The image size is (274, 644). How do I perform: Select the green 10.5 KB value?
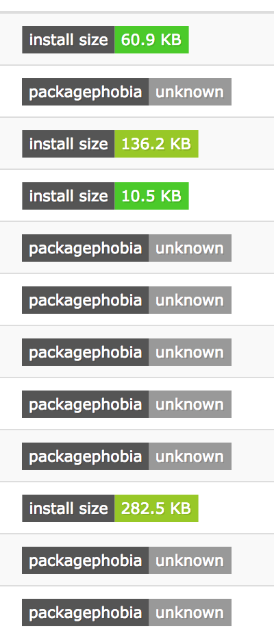tap(151, 196)
